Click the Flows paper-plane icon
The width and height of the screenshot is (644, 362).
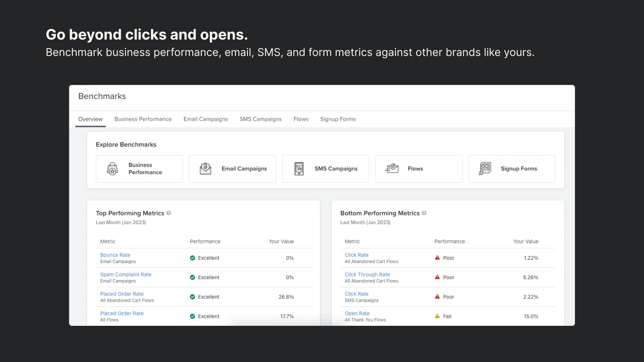(x=391, y=169)
